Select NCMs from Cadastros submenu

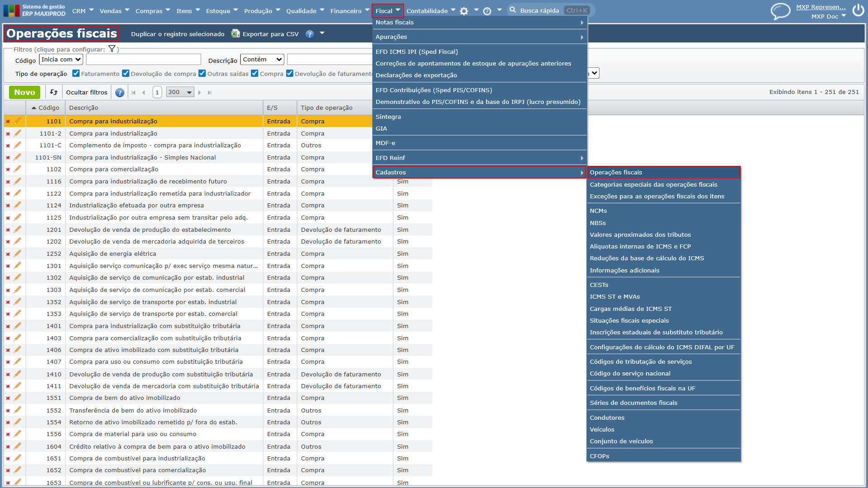click(x=598, y=211)
